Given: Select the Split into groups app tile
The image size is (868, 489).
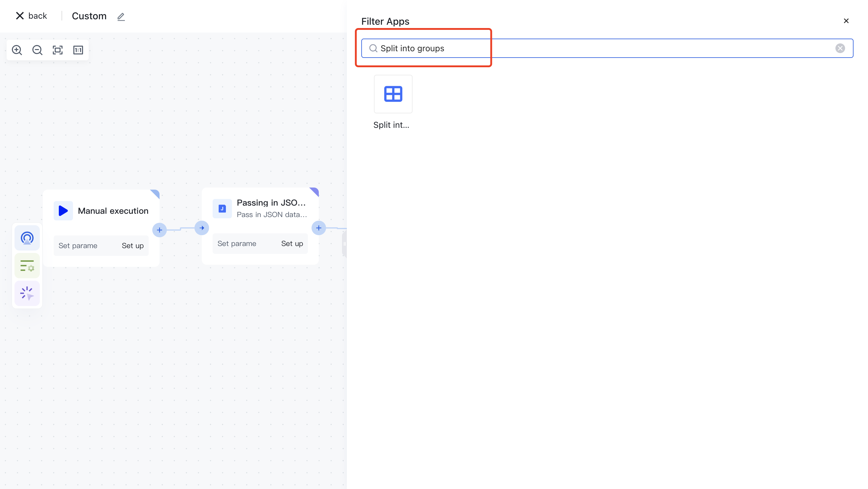Looking at the screenshot, I should (393, 94).
